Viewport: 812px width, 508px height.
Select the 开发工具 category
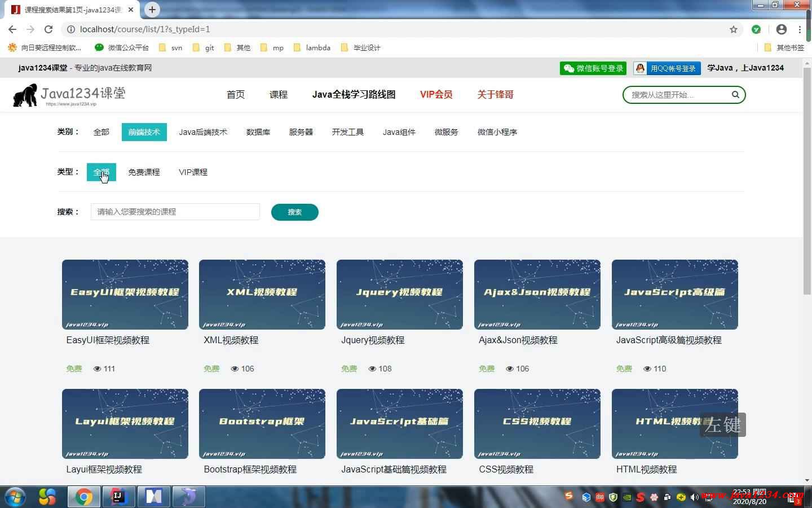(x=348, y=132)
